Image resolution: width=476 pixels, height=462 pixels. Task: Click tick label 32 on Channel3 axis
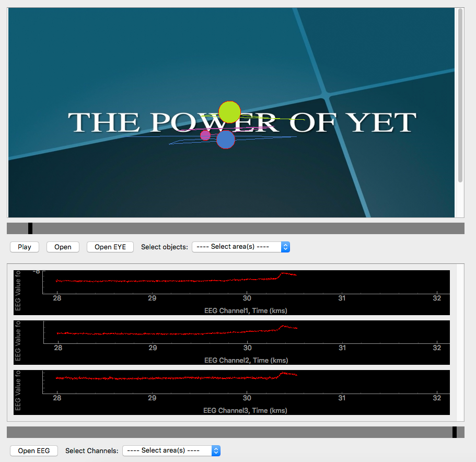437,398
